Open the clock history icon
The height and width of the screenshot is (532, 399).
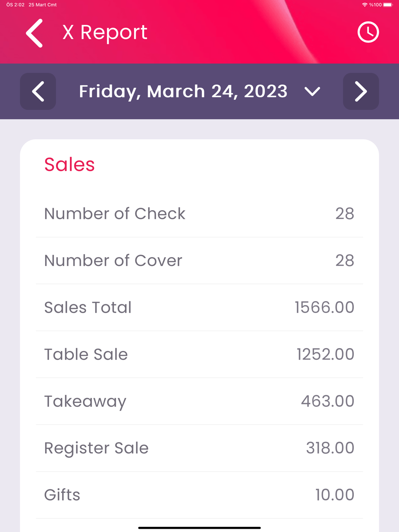[368, 32]
